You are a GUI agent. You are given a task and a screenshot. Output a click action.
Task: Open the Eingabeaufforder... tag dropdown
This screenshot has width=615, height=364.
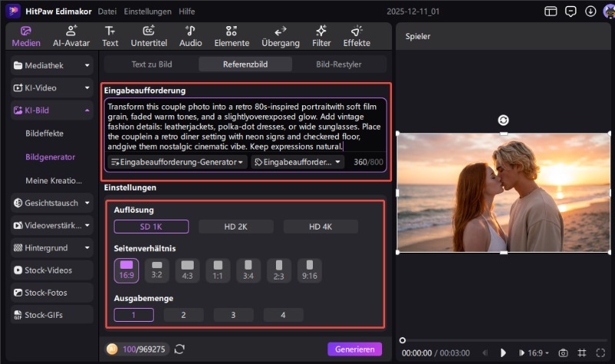tap(298, 162)
